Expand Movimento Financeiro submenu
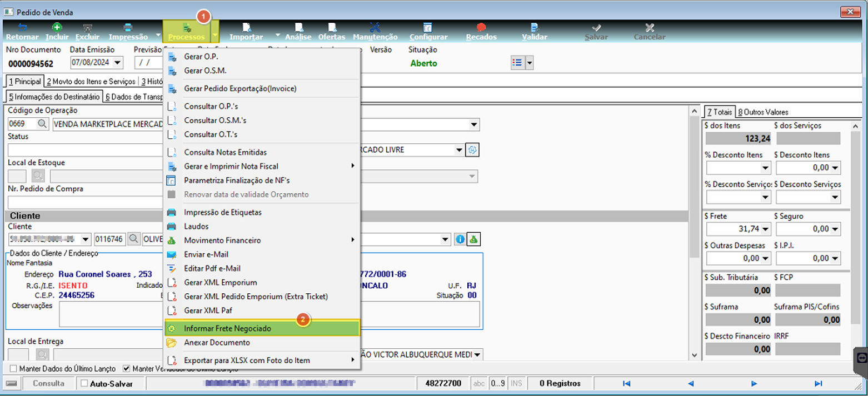Viewport: 868px width, 396px height. pyautogui.click(x=263, y=240)
